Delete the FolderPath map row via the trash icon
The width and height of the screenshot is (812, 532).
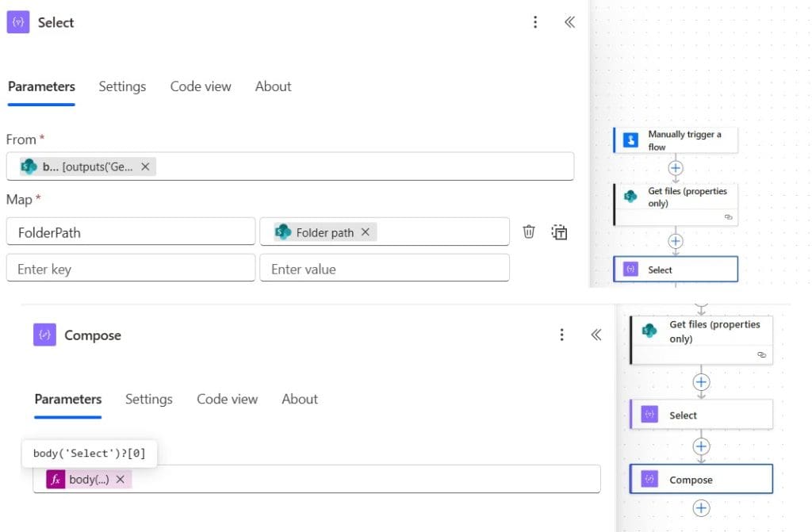click(x=528, y=232)
